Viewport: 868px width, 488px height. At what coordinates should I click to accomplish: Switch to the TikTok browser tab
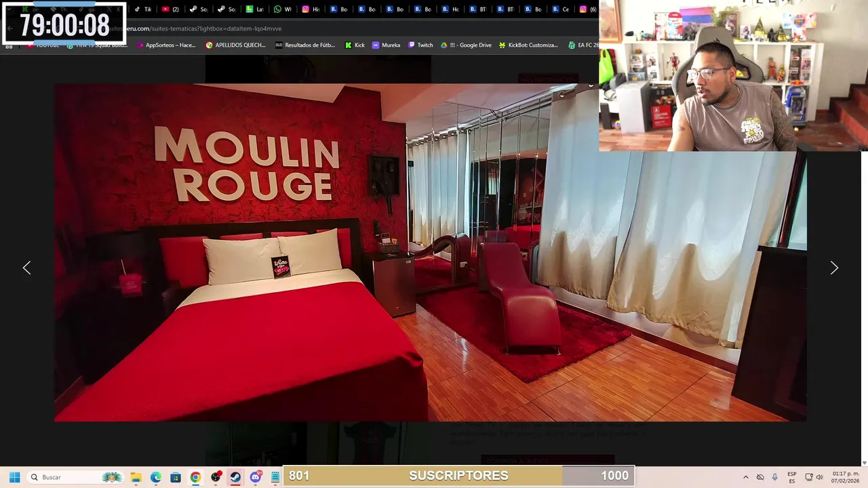[143, 9]
